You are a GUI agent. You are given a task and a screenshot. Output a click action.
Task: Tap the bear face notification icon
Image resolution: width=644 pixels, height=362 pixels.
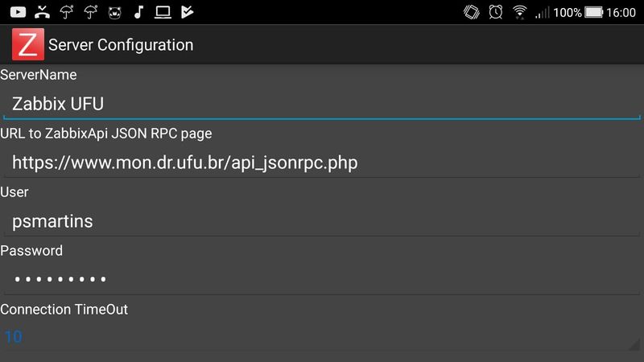pos(114,12)
